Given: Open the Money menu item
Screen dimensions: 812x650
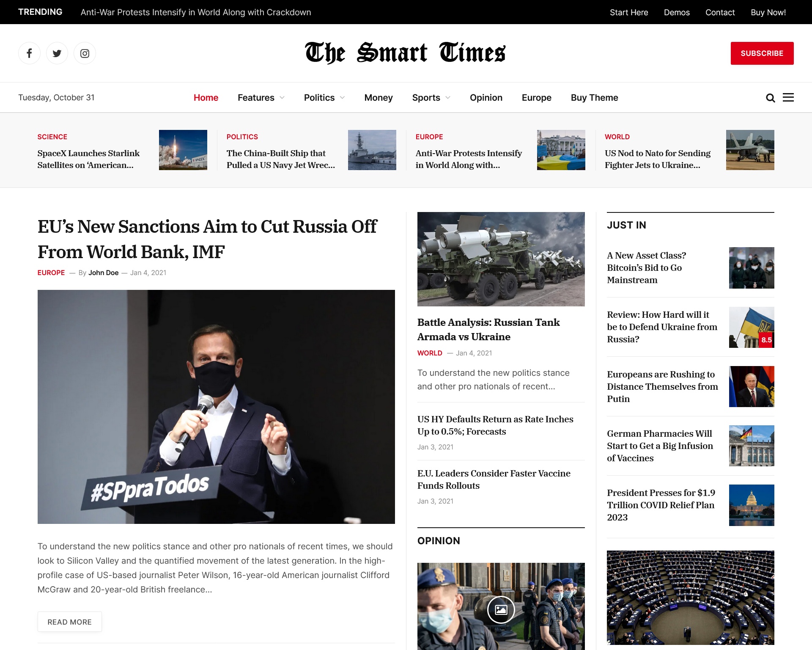Looking at the screenshot, I should (x=379, y=98).
